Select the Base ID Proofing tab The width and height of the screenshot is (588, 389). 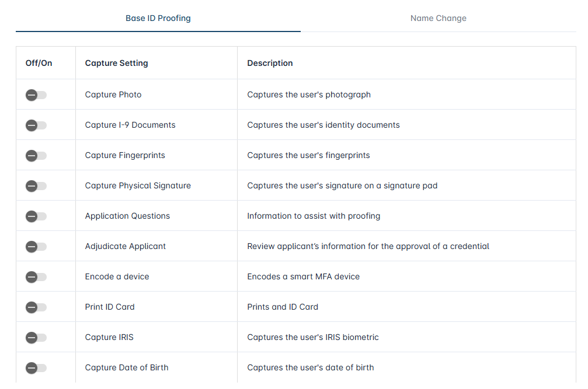pyautogui.click(x=158, y=18)
